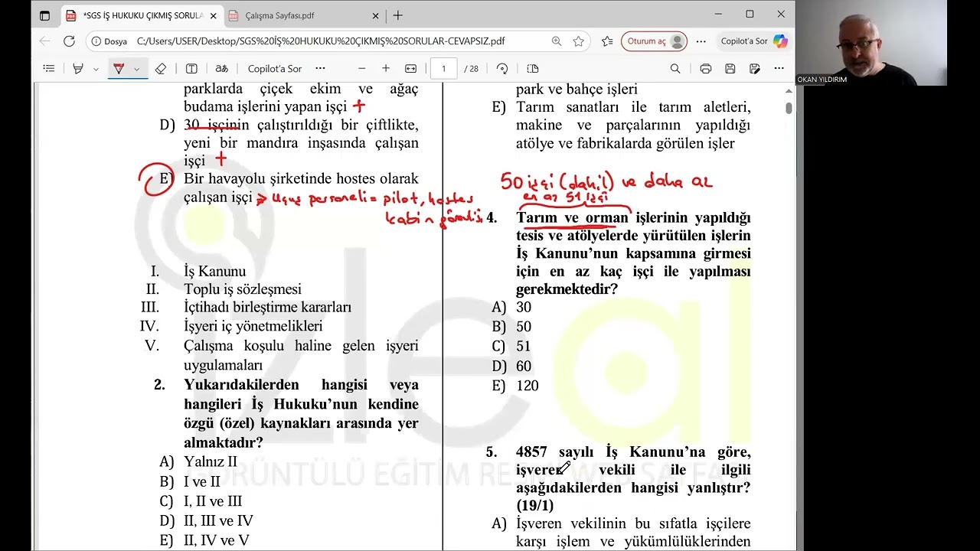The image size is (980, 551).
Task: Add a text box to PDF
Action: (191, 69)
